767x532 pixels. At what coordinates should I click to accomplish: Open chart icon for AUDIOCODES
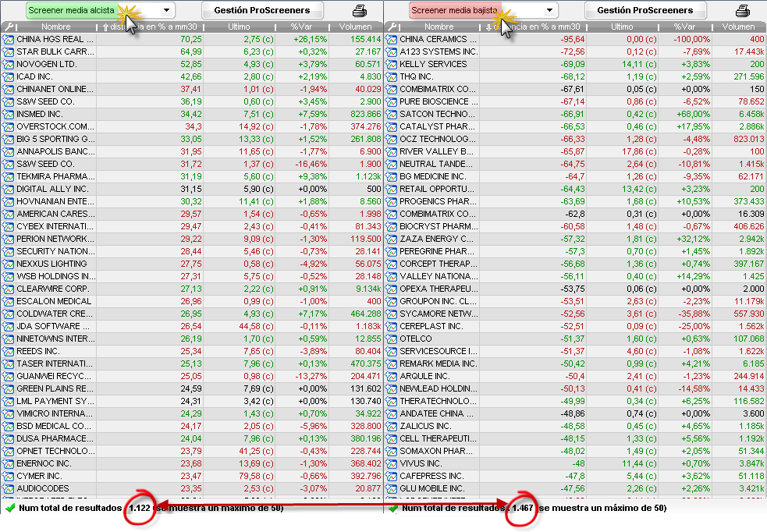click(x=8, y=488)
